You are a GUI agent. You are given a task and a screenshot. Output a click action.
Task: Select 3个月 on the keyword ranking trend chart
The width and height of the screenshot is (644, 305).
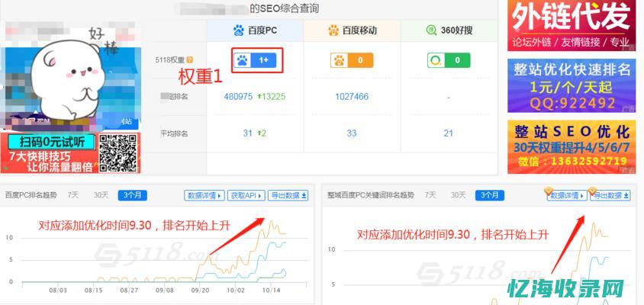[490, 195]
